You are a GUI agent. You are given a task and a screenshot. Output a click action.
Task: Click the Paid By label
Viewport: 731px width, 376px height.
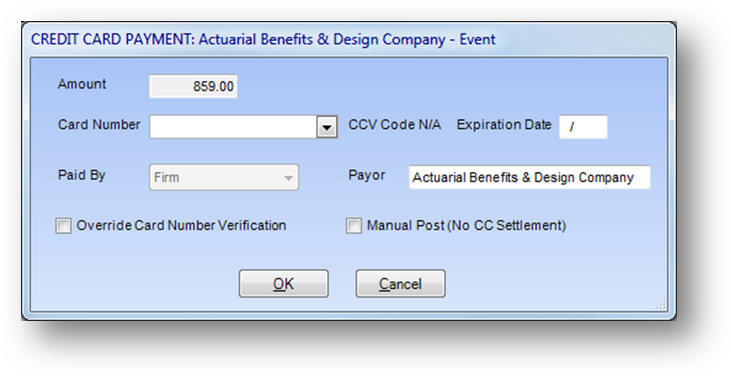tap(82, 175)
